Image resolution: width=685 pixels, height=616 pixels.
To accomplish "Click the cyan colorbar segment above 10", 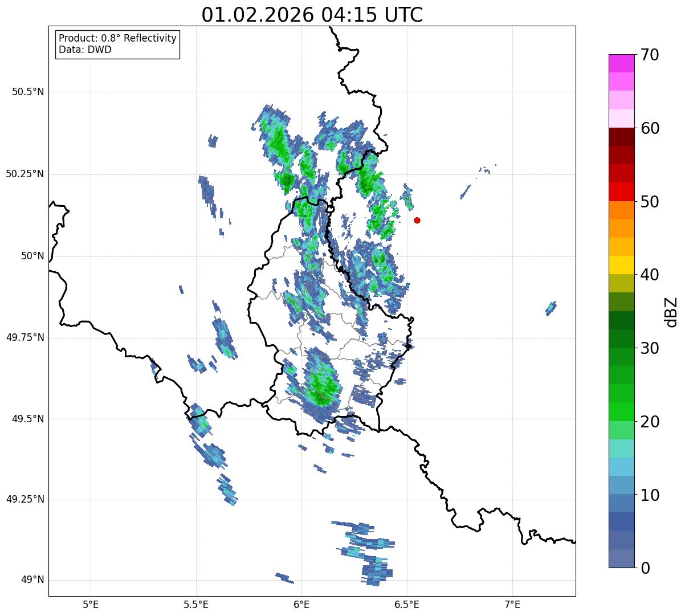I will pos(621,467).
